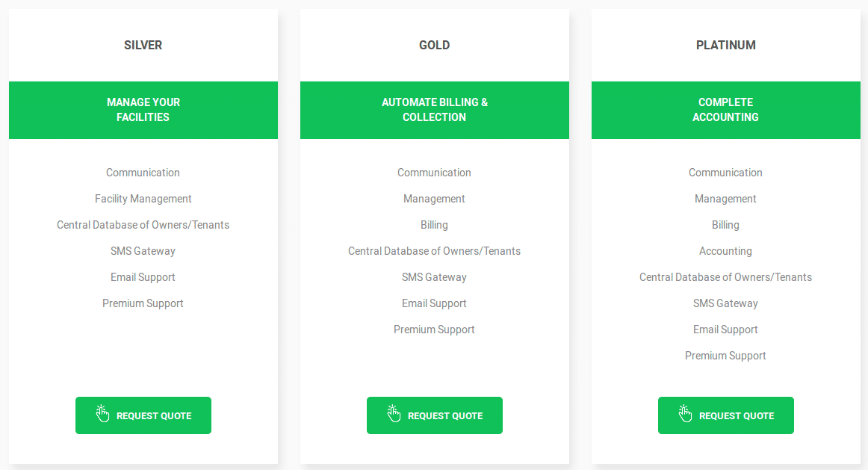Click the hand-pointer icon in the Gold Request Quote button

394,413
